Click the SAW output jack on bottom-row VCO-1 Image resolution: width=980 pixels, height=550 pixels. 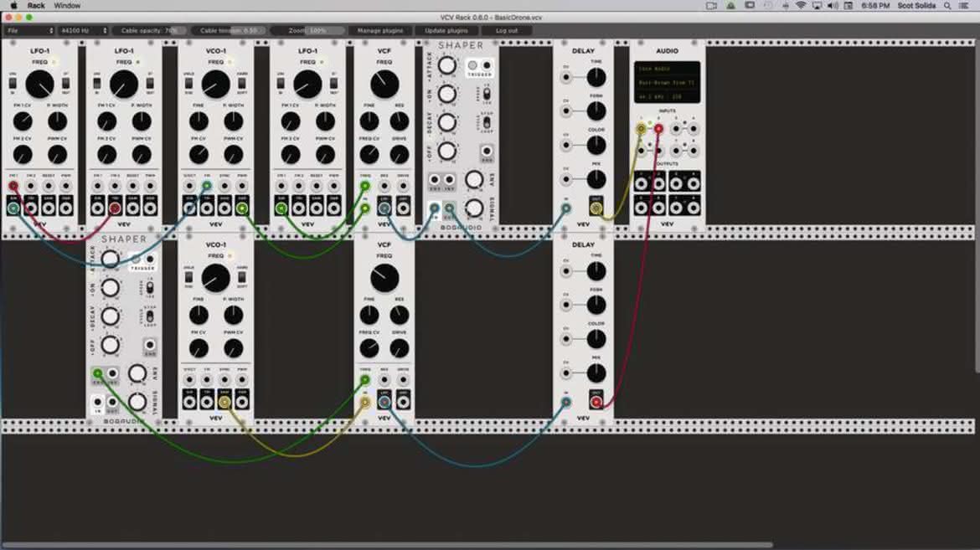click(x=224, y=402)
